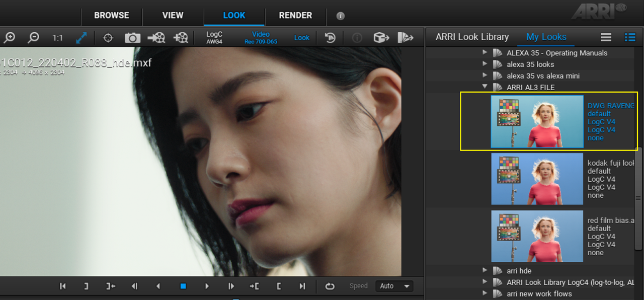644x300 pixels.
Task: Set in point bracket button
Action: [x=279, y=286]
